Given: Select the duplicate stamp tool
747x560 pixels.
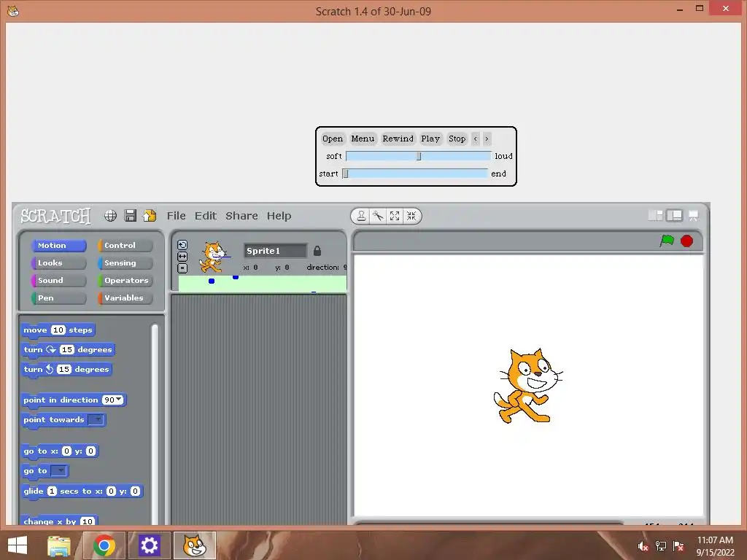Looking at the screenshot, I should [362, 216].
